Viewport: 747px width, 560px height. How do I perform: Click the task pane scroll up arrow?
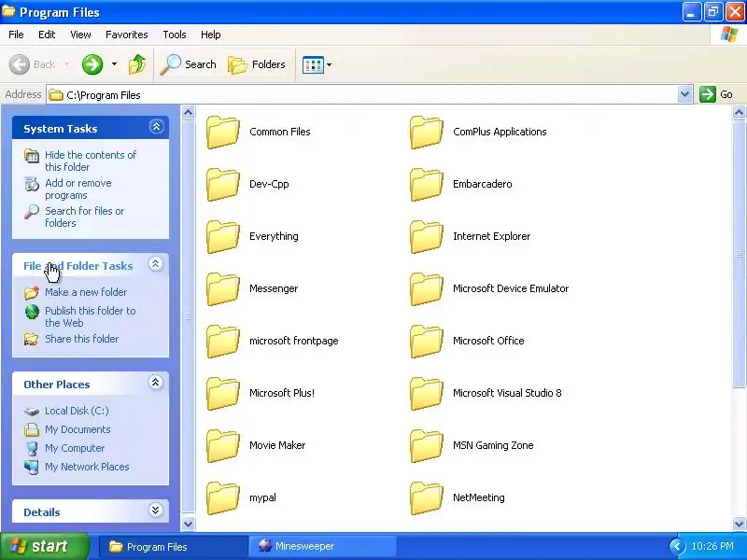tap(189, 113)
